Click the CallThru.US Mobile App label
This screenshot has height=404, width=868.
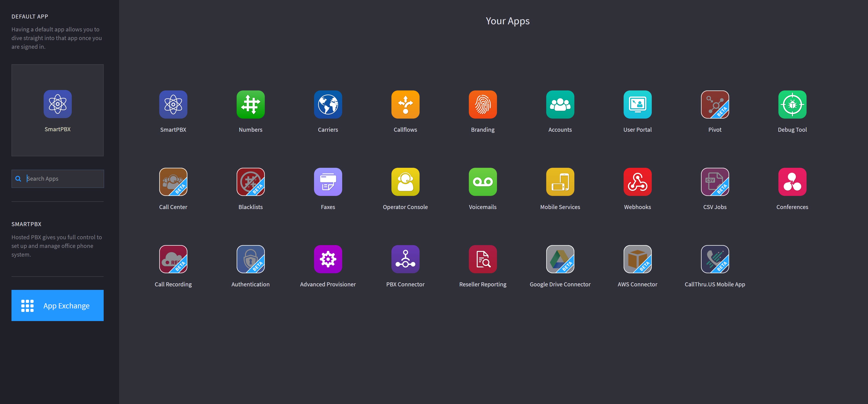click(715, 284)
